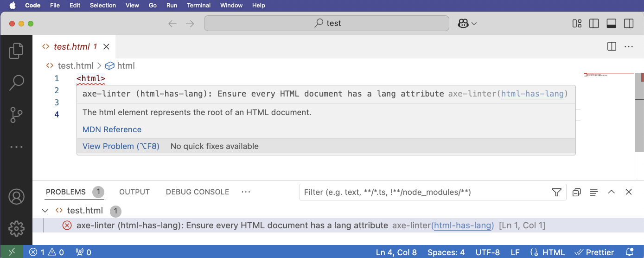Viewport: 644px width, 258px height.
Task: Switch to the OUTPUT tab
Action: click(134, 192)
